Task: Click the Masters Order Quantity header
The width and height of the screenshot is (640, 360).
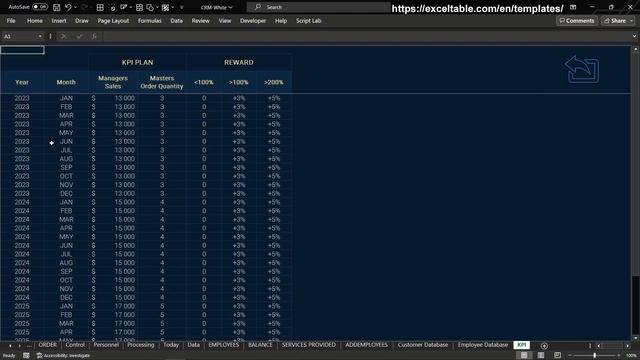Action: [x=162, y=82]
